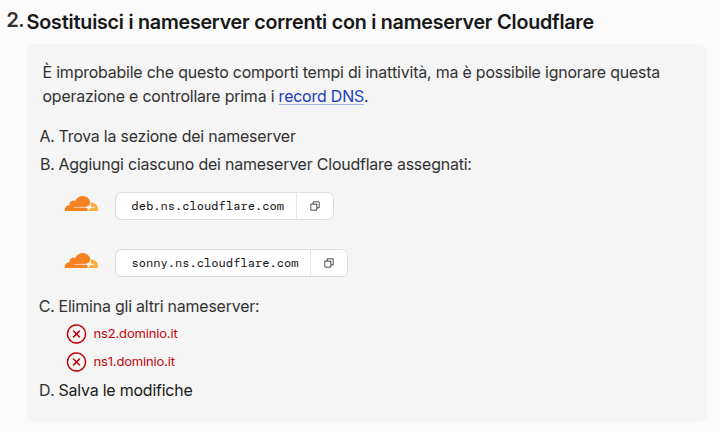The height and width of the screenshot is (432, 720).
Task: Select the sonny.ns.cloudflare.com text field
Action: coord(213,263)
